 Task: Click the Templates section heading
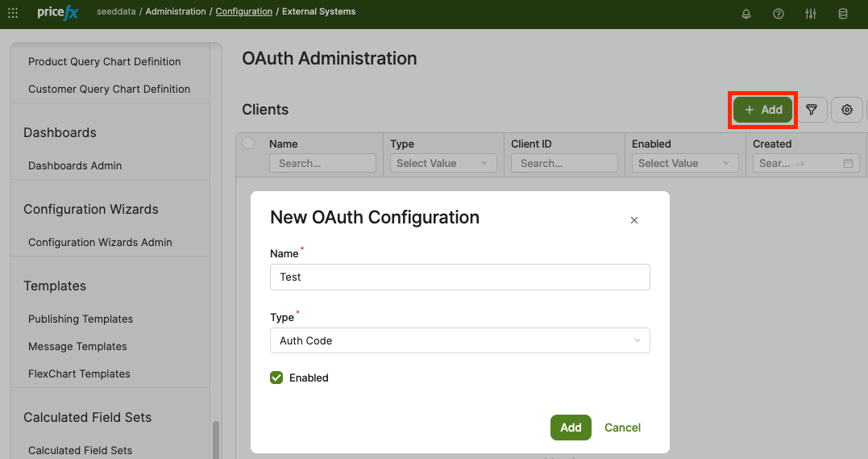click(55, 286)
